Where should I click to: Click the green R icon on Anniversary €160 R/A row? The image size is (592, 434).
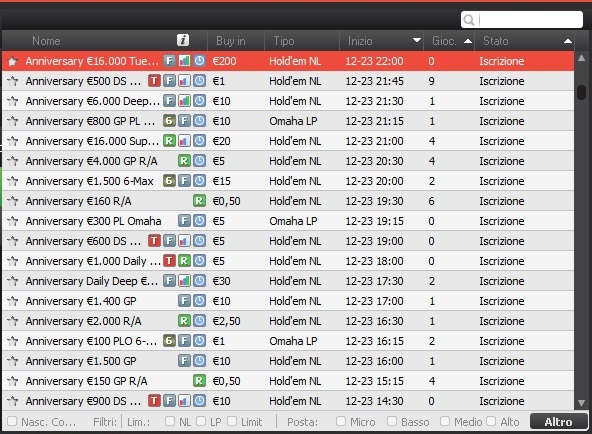coord(199,201)
